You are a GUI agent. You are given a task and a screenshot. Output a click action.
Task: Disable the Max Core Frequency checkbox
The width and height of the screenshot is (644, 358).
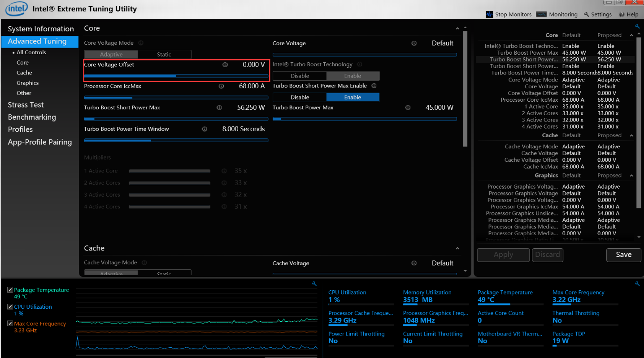pos(10,323)
